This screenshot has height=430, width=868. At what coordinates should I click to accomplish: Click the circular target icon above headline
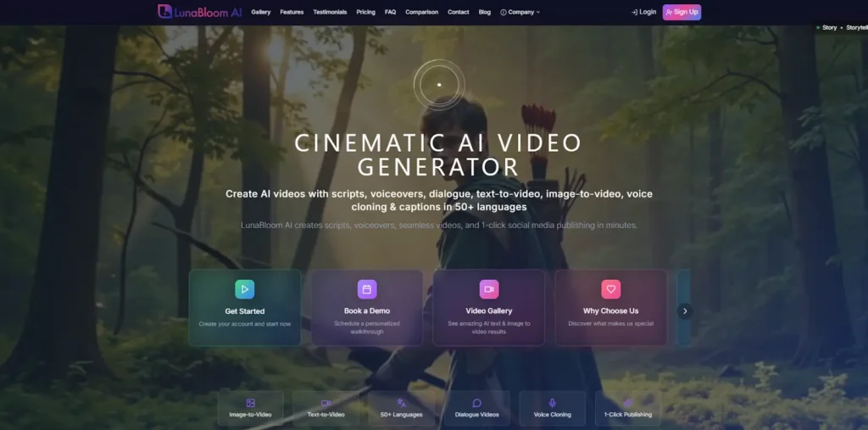point(439,85)
